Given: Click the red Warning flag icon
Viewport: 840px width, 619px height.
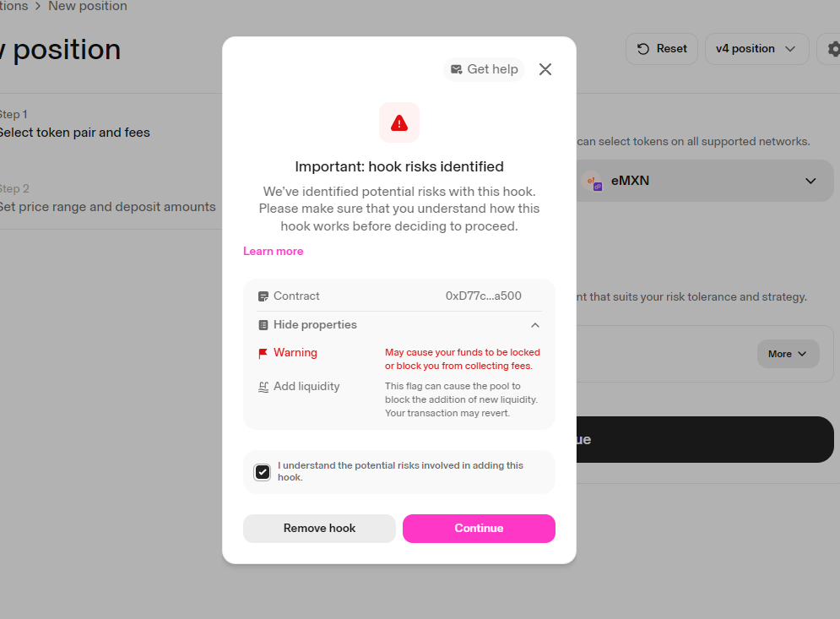Looking at the screenshot, I should (263, 353).
